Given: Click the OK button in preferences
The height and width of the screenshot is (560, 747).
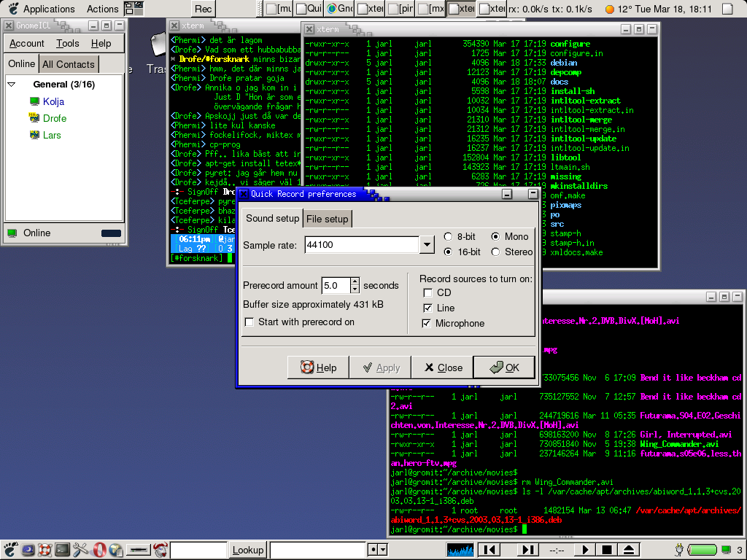Looking at the screenshot, I should 504,367.
